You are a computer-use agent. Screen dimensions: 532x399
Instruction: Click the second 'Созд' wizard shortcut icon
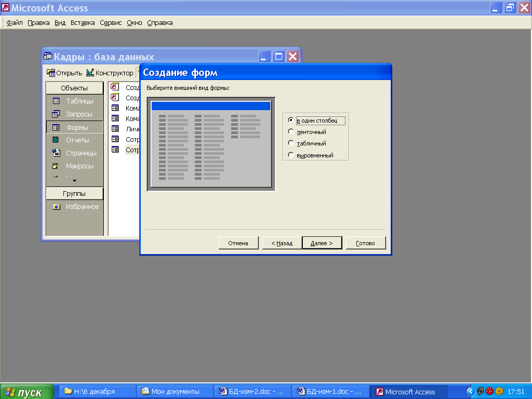[115, 97]
